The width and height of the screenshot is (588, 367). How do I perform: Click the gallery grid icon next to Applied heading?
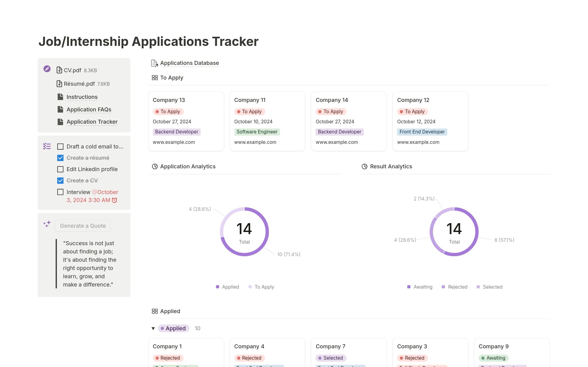pos(155,311)
